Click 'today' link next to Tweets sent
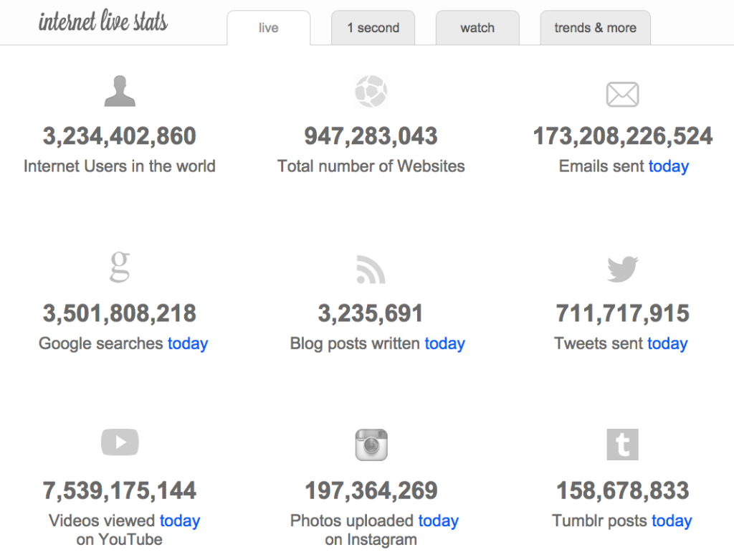 pyautogui.click(x=667, y=343)
